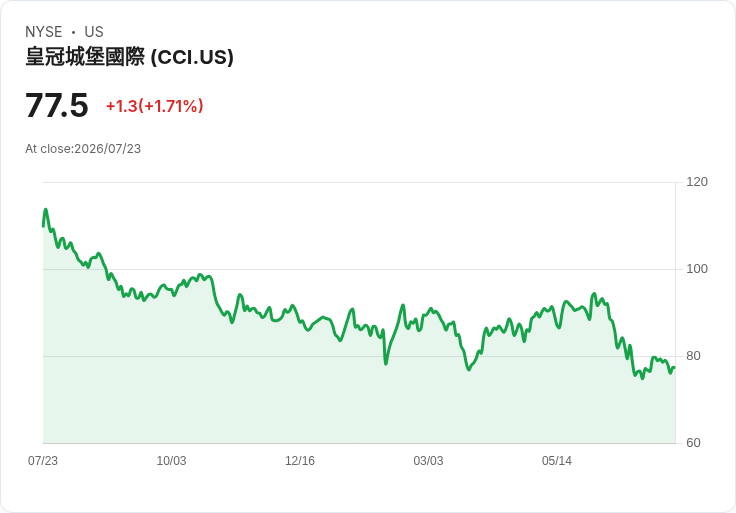Image resolution: width=736 pixels, height=513 pixels.
Task: Click the At close:2026/07/23 timestamp
Action: point(83,149)
